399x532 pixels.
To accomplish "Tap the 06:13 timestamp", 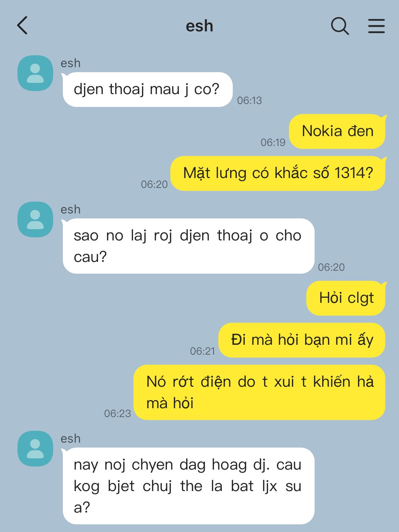I will pyautogui.click(x=249, y=100).
